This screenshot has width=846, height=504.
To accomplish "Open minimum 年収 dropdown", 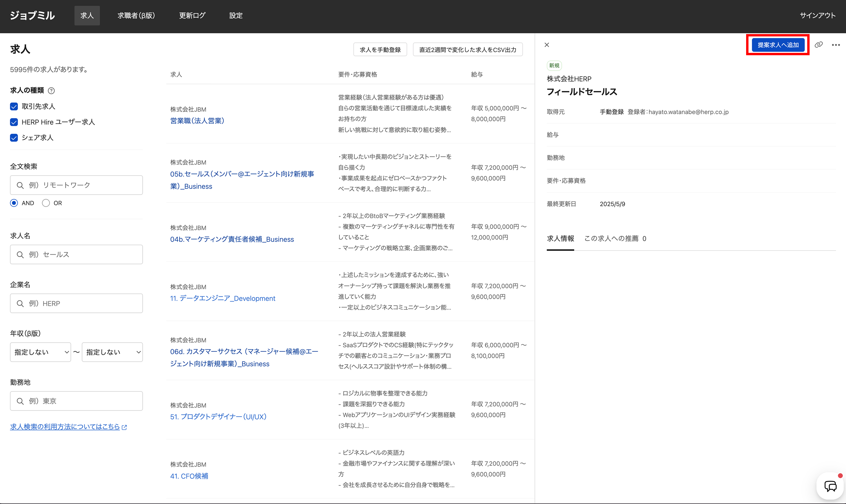I will click(x=41, y=352).
